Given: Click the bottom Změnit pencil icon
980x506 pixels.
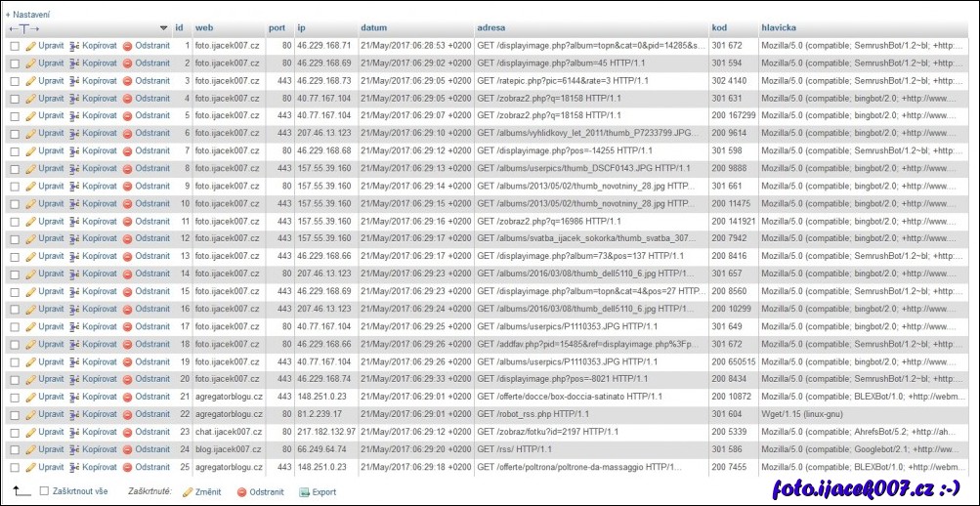Looking at the screenshot, I should (188, 492).
